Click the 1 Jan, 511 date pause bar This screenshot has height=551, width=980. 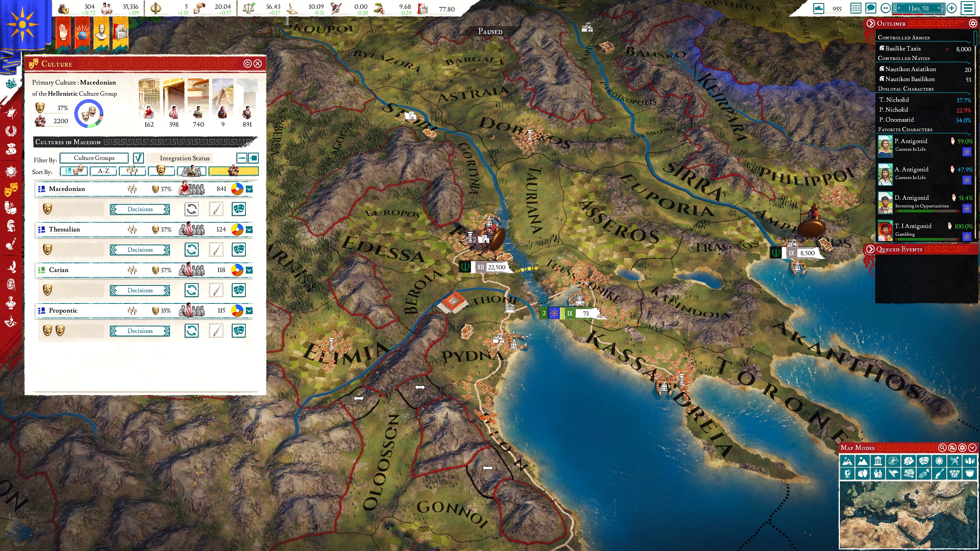918,8
